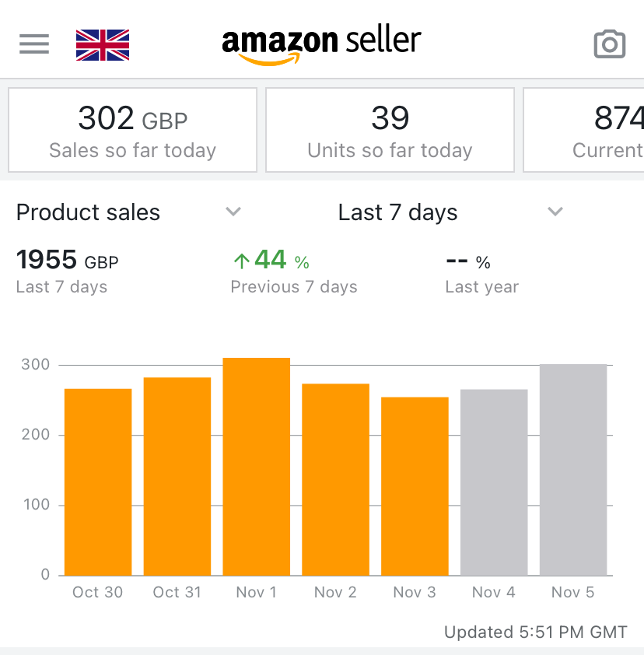This screenshot has width=644, height=655.
Task: Select the Oct 30 orange bar
Action: [x=98, y=482]
